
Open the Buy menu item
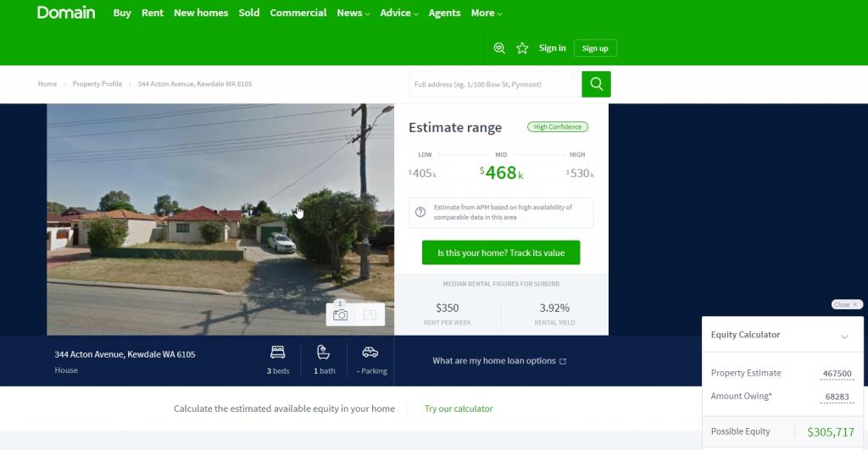pyautogui.click(x=122, y=13)
